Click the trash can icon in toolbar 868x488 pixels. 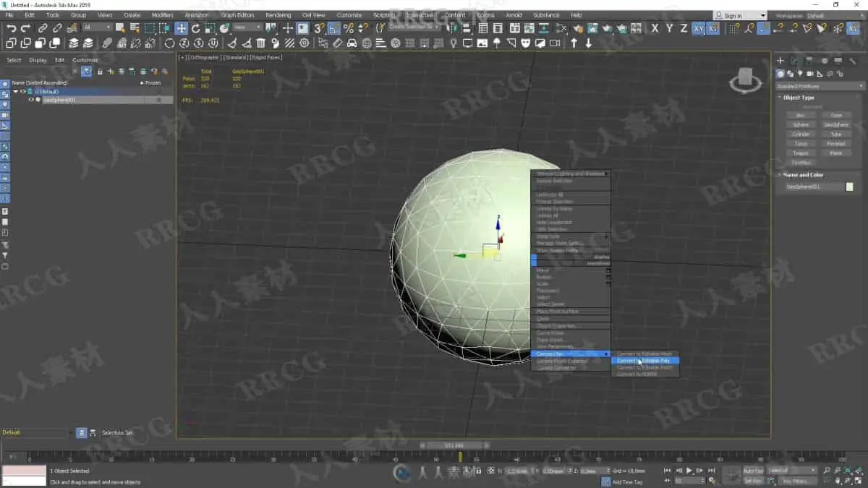261,43
